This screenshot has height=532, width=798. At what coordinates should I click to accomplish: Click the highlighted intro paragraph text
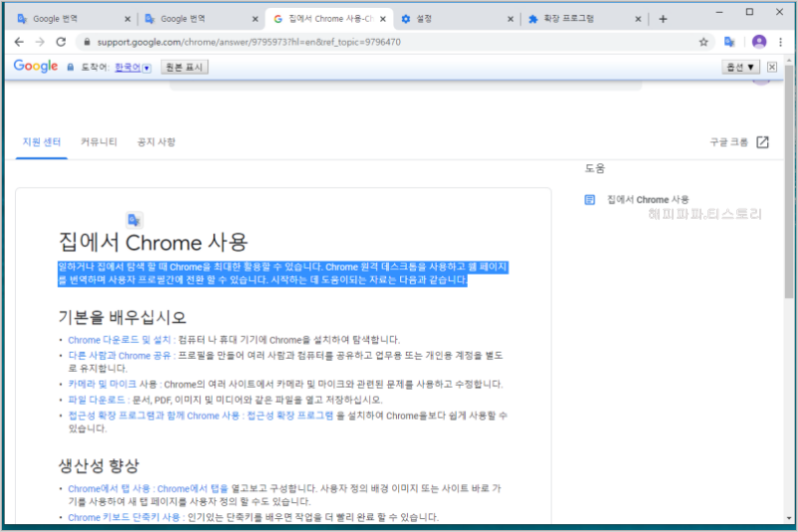coord(283,273)
